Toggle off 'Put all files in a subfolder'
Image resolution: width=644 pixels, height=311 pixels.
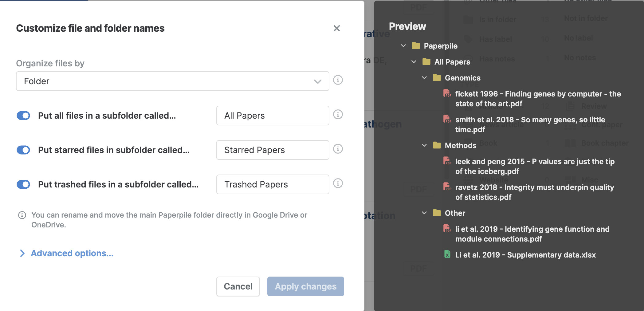click(x=23, y=116)
